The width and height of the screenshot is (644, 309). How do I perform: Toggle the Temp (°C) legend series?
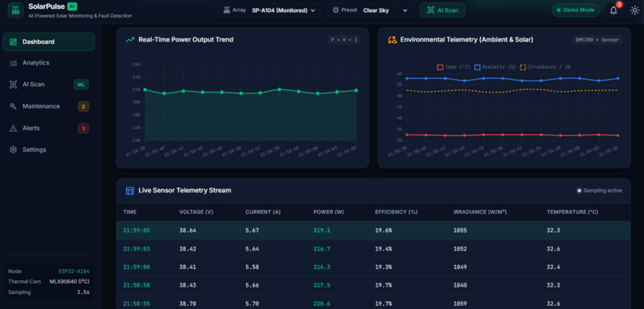(x=453, y=67)
